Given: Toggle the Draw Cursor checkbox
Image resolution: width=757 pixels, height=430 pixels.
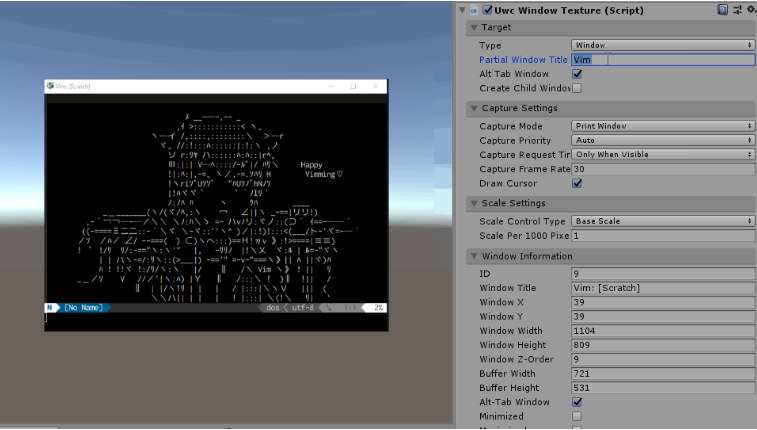Looking at the screenshot, I should pos(577,183).
